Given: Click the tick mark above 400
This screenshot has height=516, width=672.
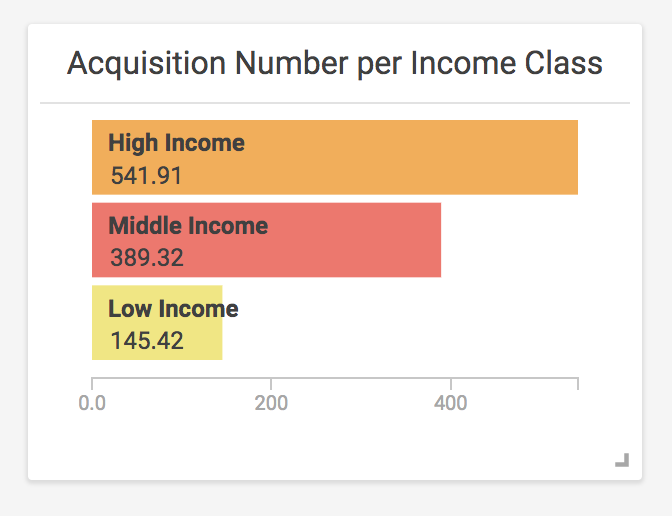Looking at the screenshot, I should click(x=450, y=384).
